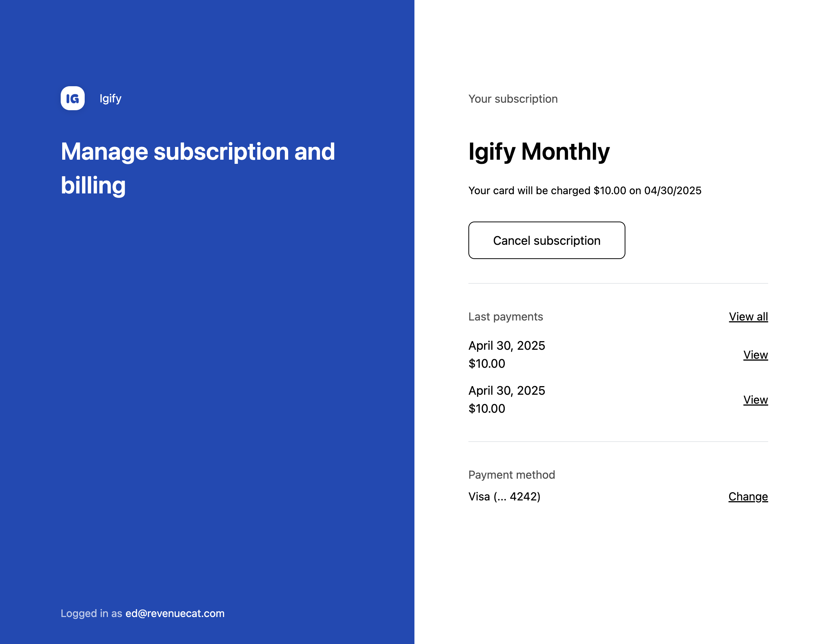Select the Igify Monthly plan title

539,152
